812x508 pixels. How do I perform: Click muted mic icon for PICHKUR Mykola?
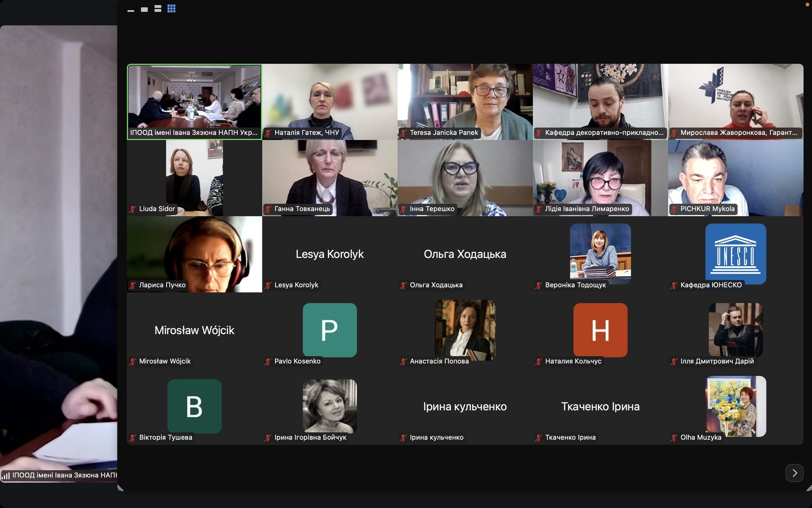click(x=674, y=209)
